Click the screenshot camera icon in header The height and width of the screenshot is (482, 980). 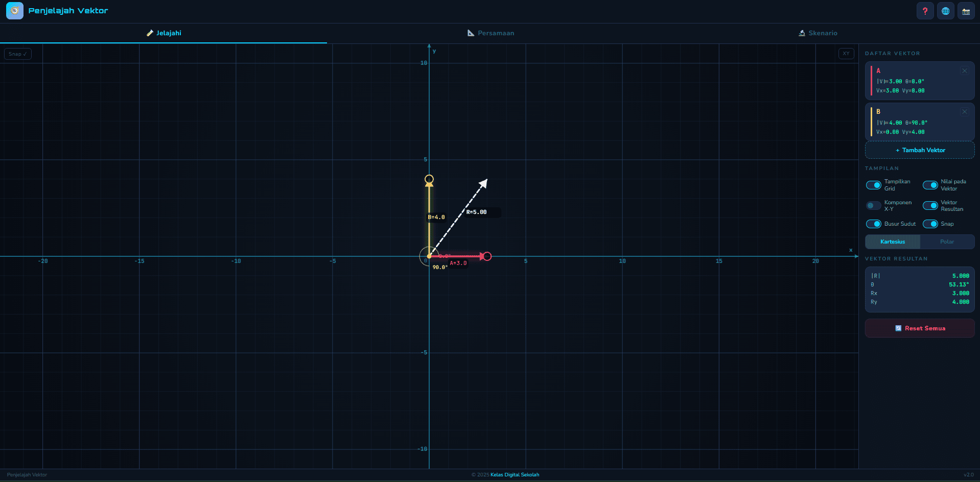[x=966, y=11]
